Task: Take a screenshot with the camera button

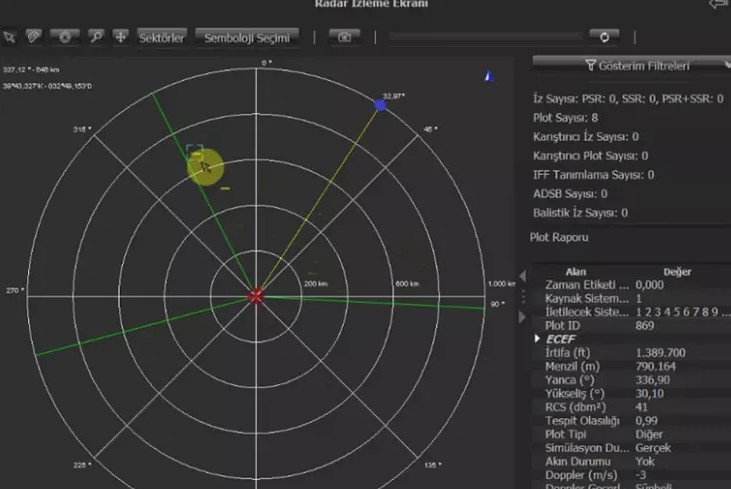Action: pyautogui.click(x=344, y=37)
